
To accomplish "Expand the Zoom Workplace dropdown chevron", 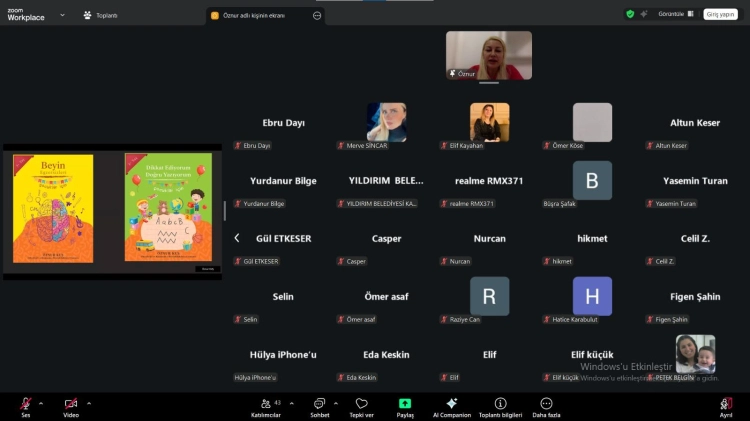I will coord(62,15).
